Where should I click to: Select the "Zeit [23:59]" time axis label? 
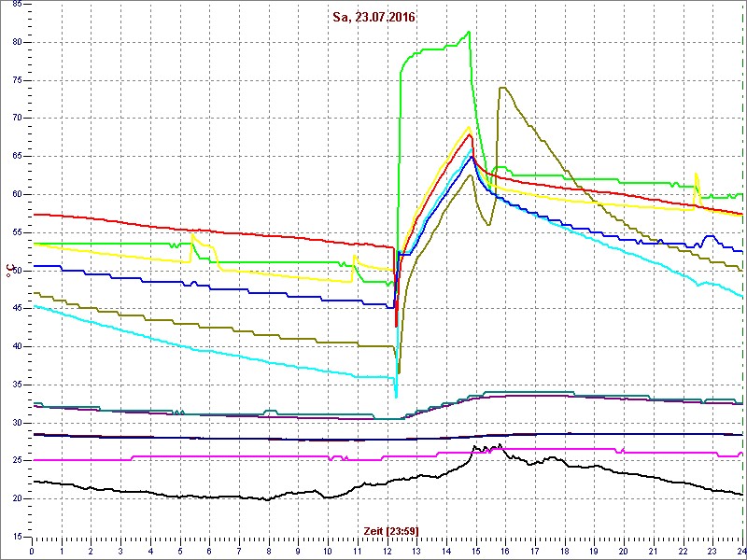(391, 530)
